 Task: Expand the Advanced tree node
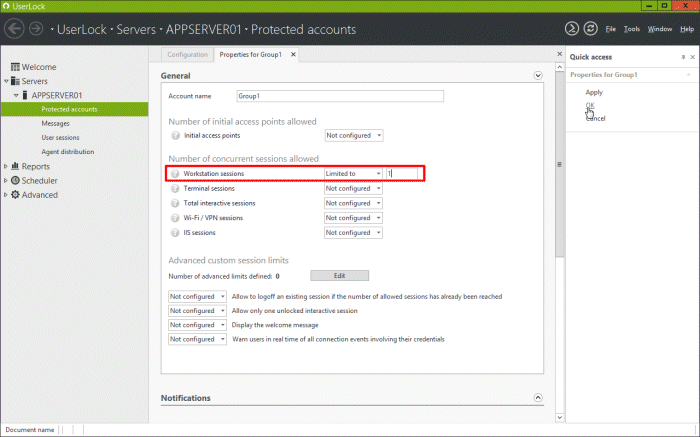pos(6,195)
